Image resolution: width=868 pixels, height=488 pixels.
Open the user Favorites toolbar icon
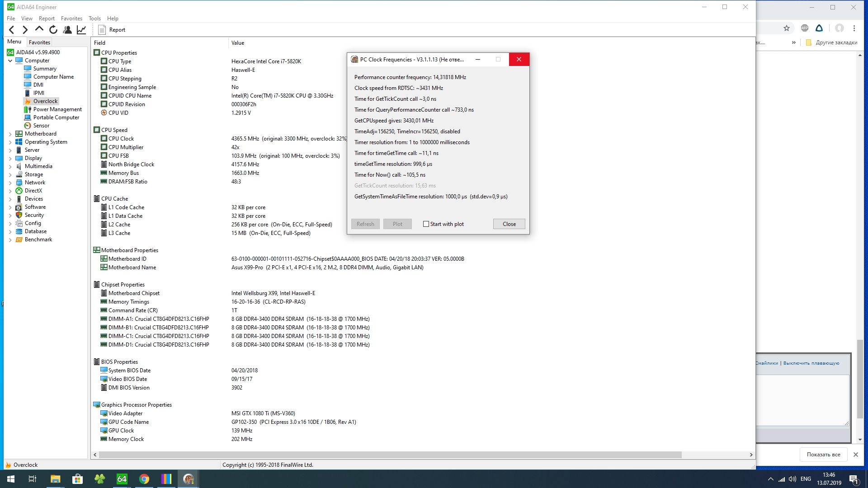pos(67,30)
